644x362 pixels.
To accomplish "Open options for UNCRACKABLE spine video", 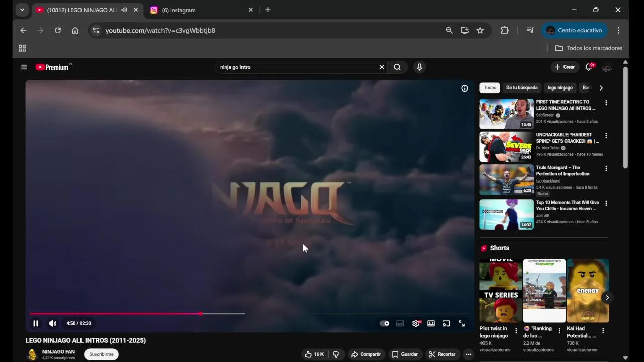I will point(606,136).
